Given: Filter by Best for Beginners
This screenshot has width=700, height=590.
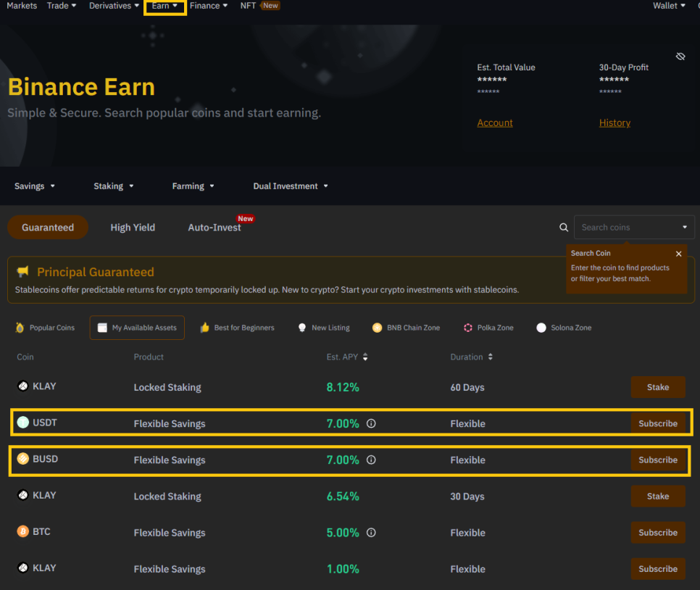Looking at the screenshot, I should pyautogui.click(x=237, y=328).
